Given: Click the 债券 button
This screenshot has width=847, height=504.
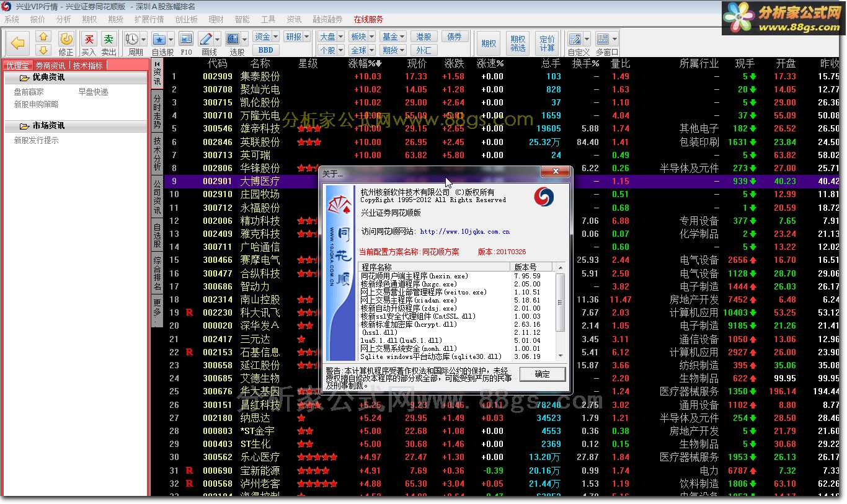Looking at the screenshot, I should 455,37.
